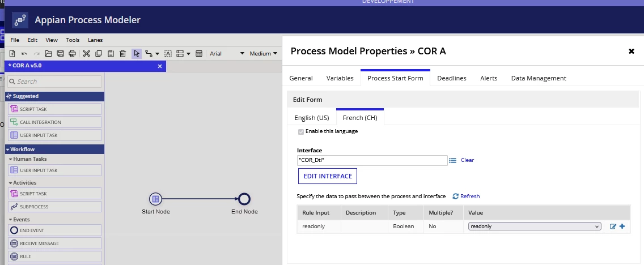Select Call Integration smart service
The height and width of the screenshot is (265, 644).
pos(54,122)
